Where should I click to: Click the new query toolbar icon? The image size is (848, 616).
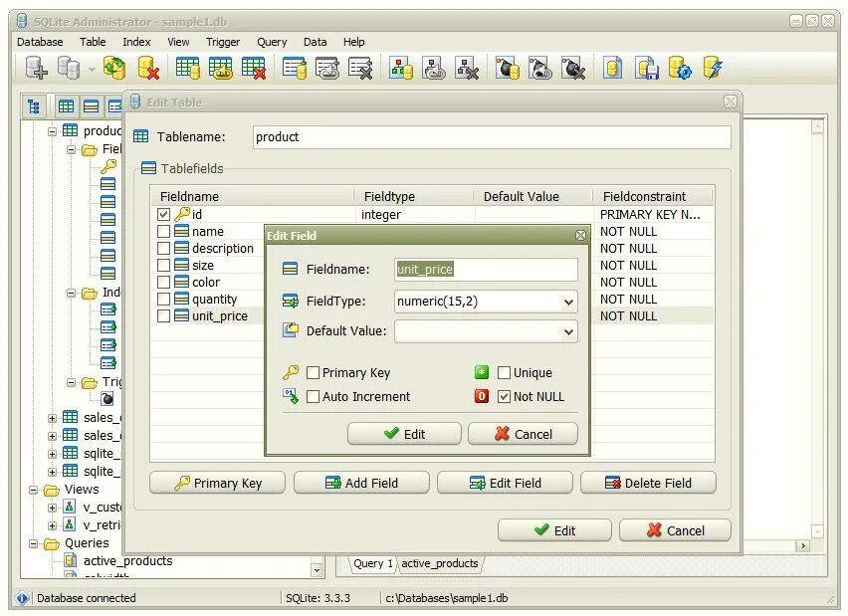coord(612,68)
